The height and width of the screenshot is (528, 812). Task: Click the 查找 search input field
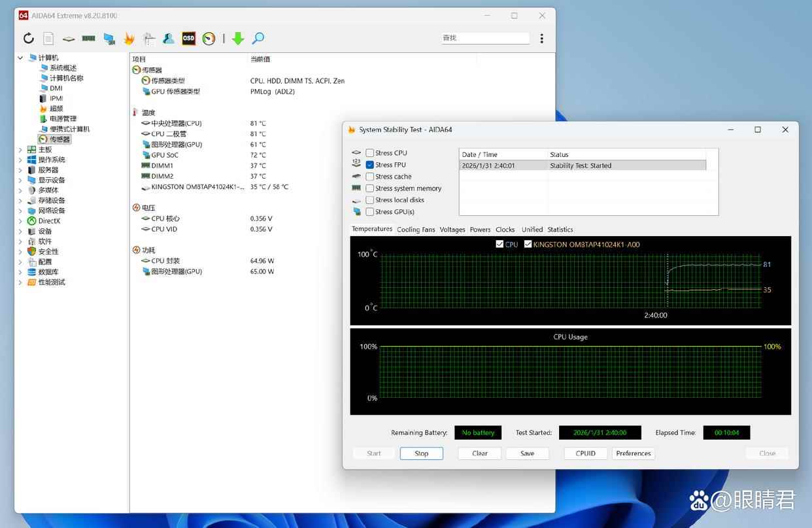tap(485, 38)
